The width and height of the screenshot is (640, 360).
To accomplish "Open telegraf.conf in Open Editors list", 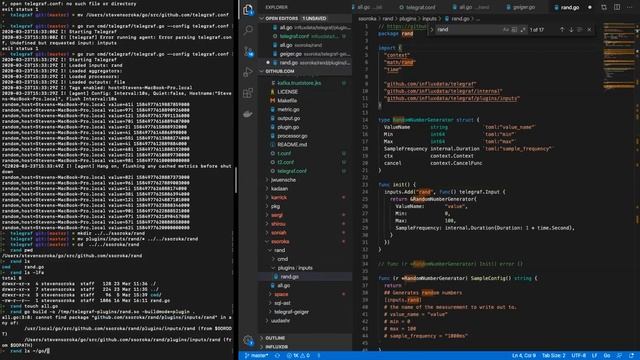I will (x=305, y=36).
